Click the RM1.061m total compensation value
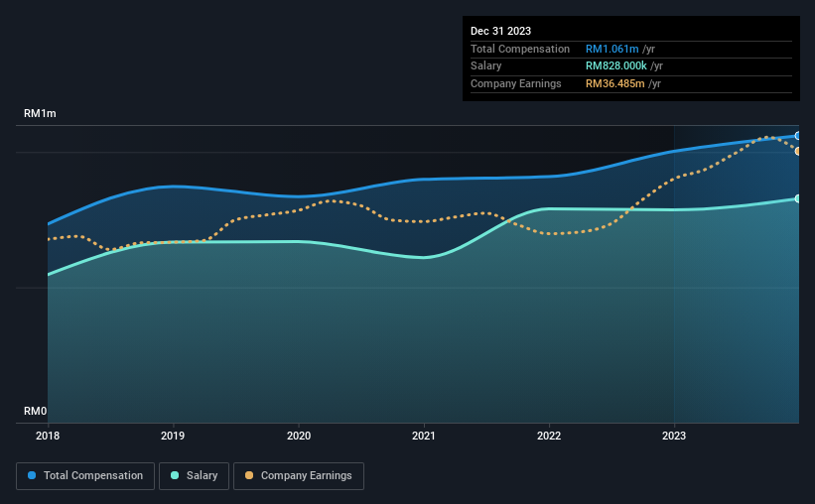 point(611,49)
